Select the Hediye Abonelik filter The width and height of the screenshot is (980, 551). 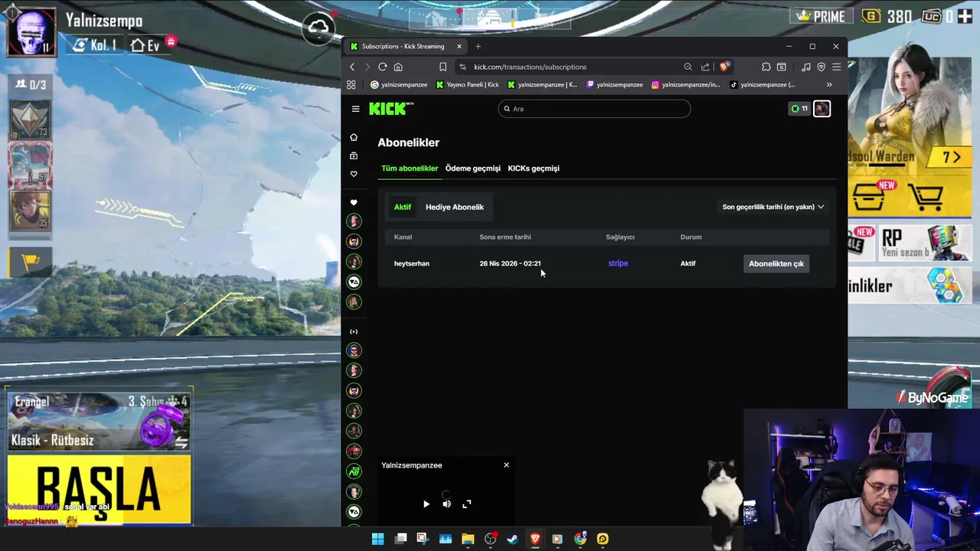tap(455, 207)
